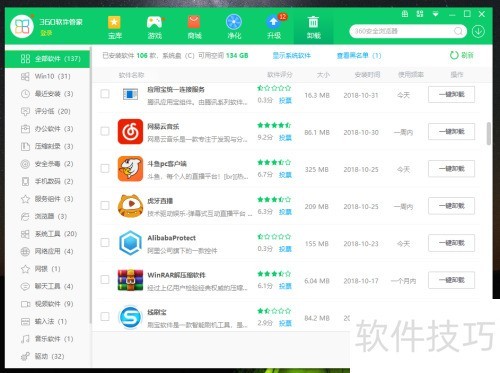Screen dimensions: 500x373
Task: Click the grid tools icon in title bar
Action: tap(420, 14)
